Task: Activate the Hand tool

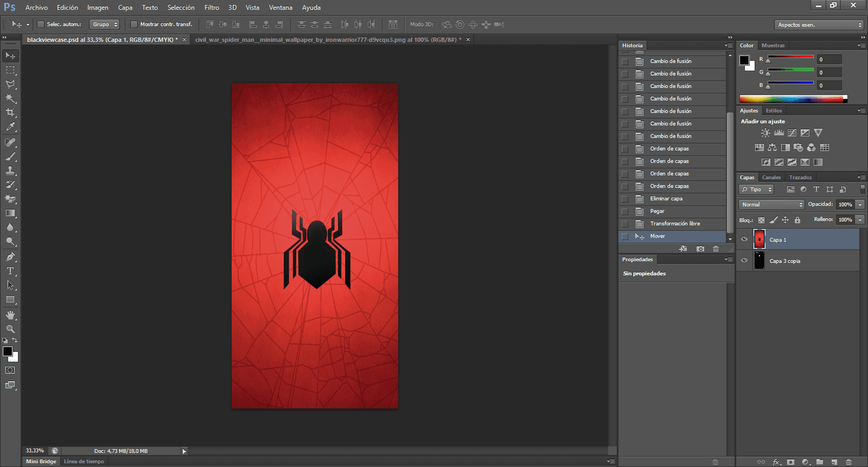Action: pos(10,315)
